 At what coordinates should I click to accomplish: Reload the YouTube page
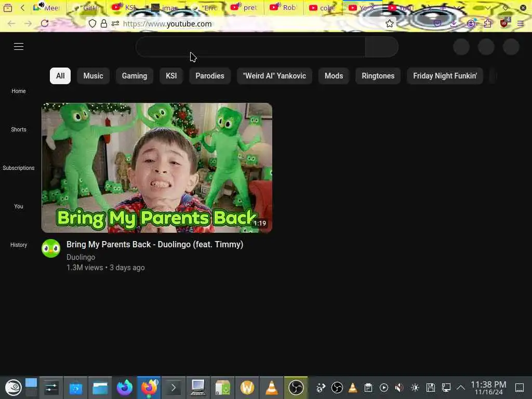[45, 23]
